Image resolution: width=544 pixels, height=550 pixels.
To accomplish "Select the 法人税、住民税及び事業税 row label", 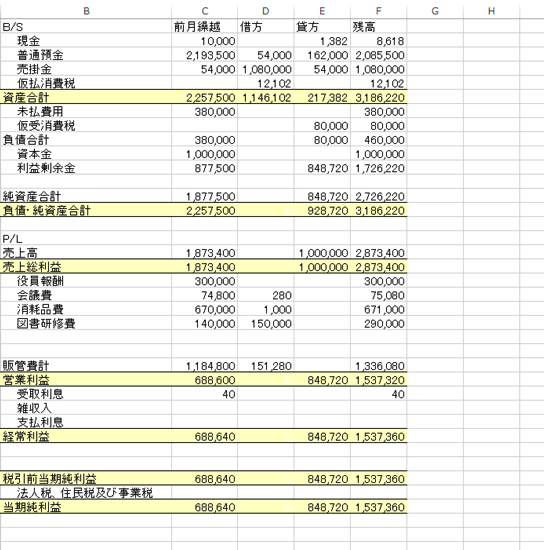I will pyautogui.click(x=86, y=492).
